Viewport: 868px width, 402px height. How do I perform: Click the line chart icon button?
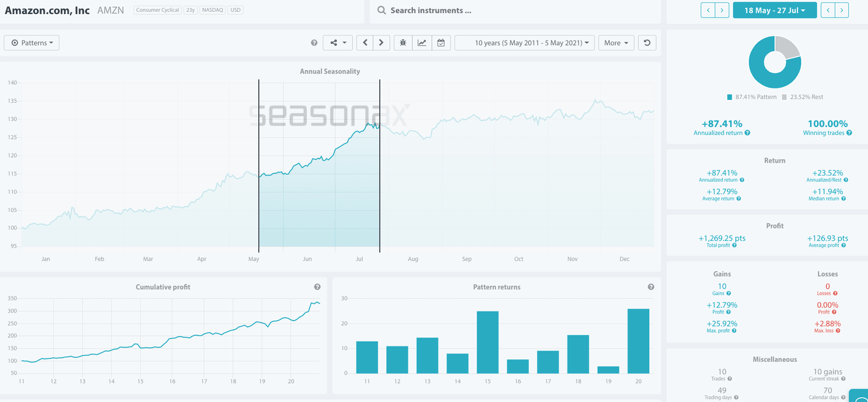(x=422, y=43)
